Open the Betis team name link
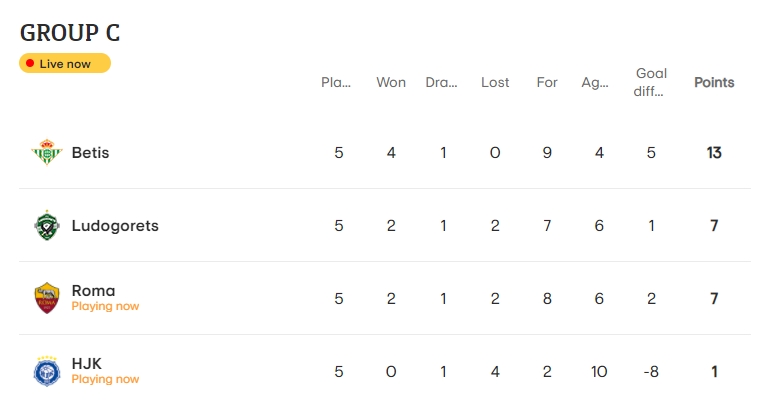Image resolution: width=763 pixels, height=417 pixels. coord(91,153)
